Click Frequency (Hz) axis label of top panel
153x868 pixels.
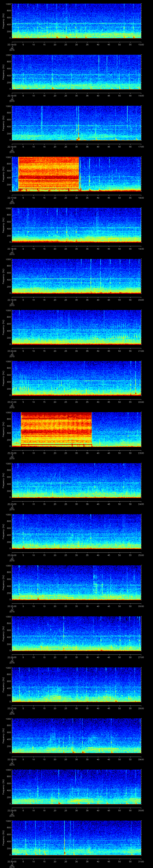click(x=3, y=21)
